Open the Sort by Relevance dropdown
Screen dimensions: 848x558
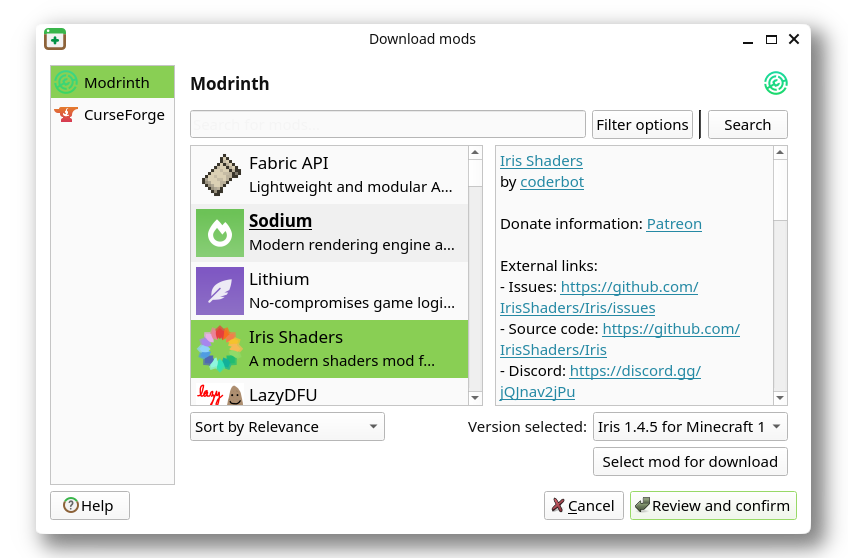[287, 427]
